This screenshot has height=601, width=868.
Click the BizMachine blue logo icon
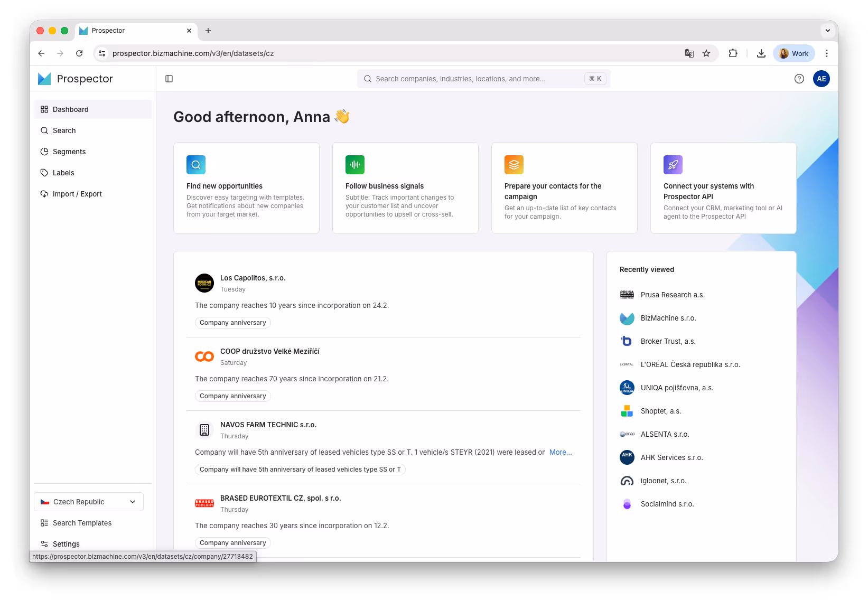pyautogui.click(x=627, y=318)
